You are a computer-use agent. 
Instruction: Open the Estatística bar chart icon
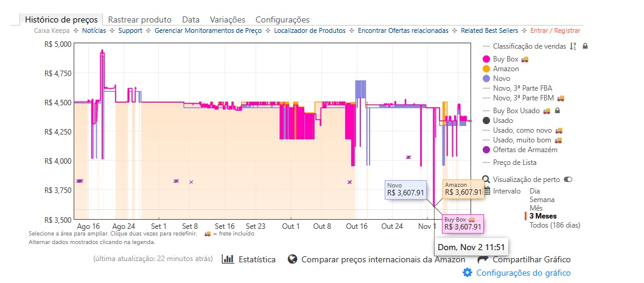pos(228,259)
